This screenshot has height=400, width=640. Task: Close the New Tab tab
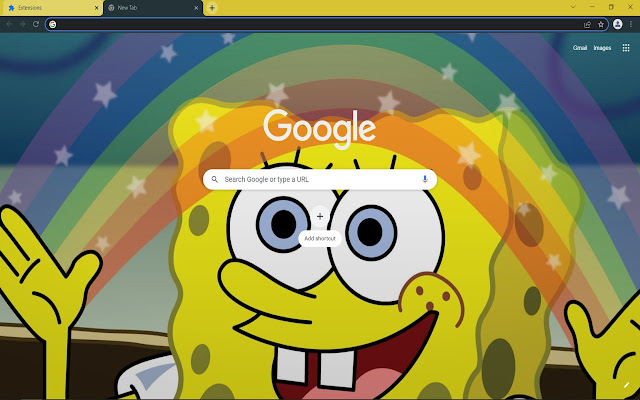coord(196,8)
